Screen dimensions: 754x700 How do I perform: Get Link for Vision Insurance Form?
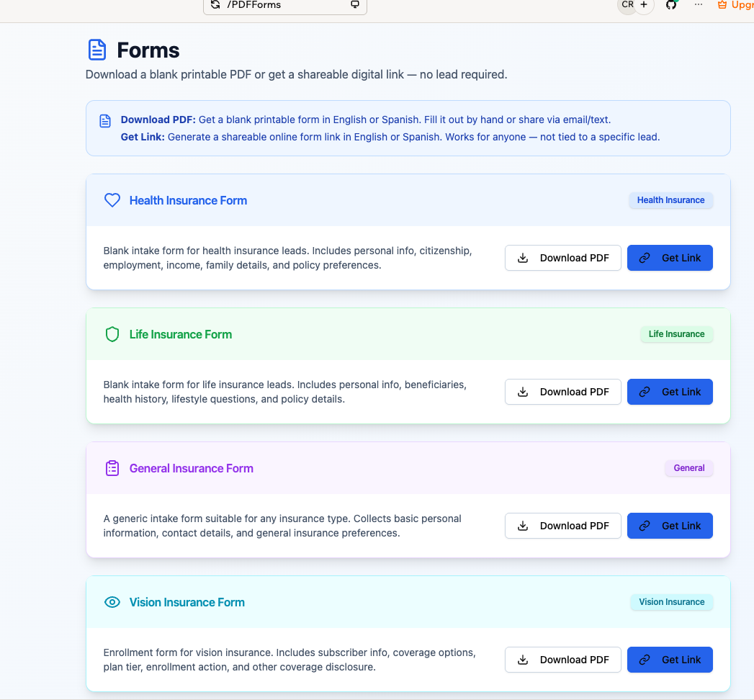pos(670,660)
